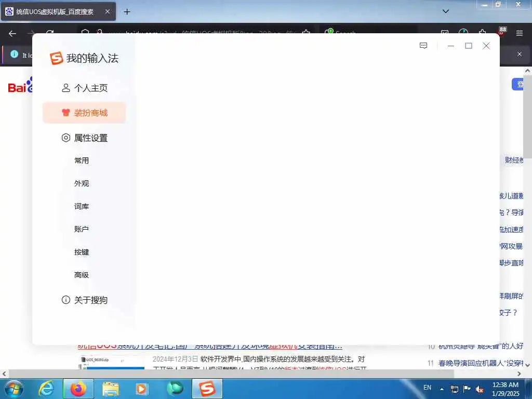Open the Firefox hamburger menu
The width and height of the screenshot is (532, 399).
click(520, 33)
